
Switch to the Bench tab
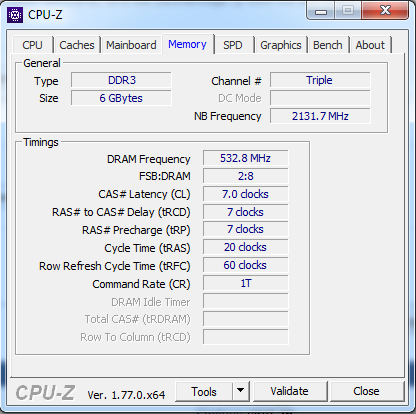tap(328, 45)
